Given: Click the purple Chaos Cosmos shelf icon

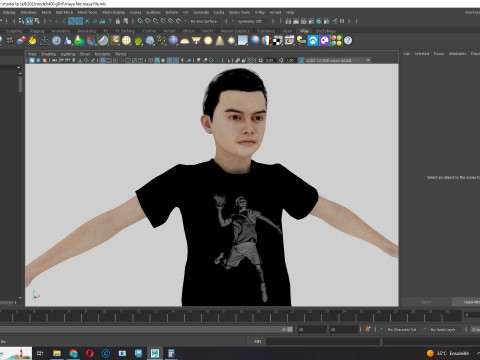Looking at the screenshot, I should pyautogui.click(x=324, y=41).
